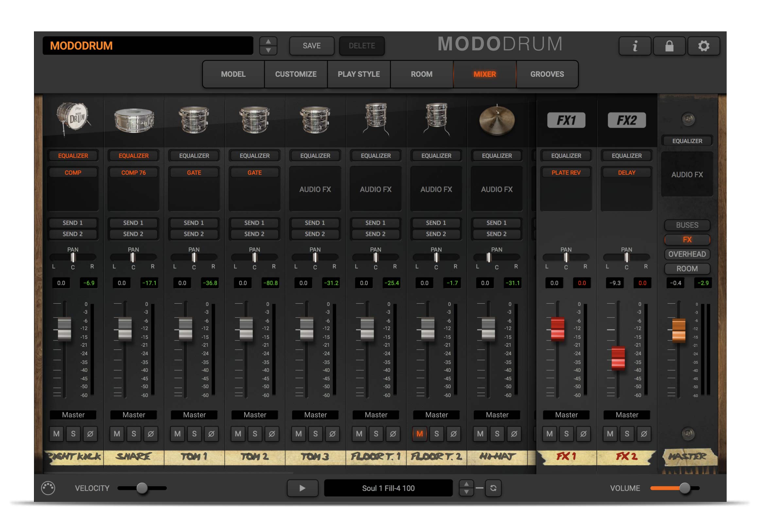Switch to the GROOVES tab

[x=547, y=74]
